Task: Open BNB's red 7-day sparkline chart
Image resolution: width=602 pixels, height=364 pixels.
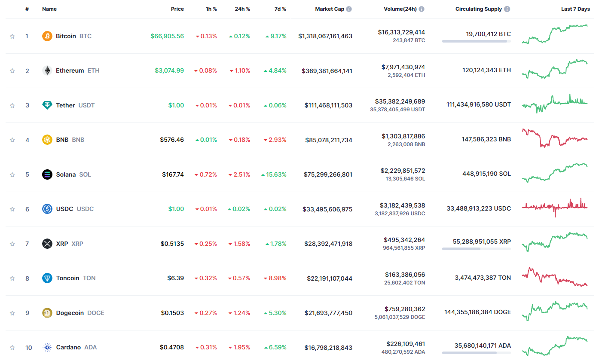Action: 555,138
